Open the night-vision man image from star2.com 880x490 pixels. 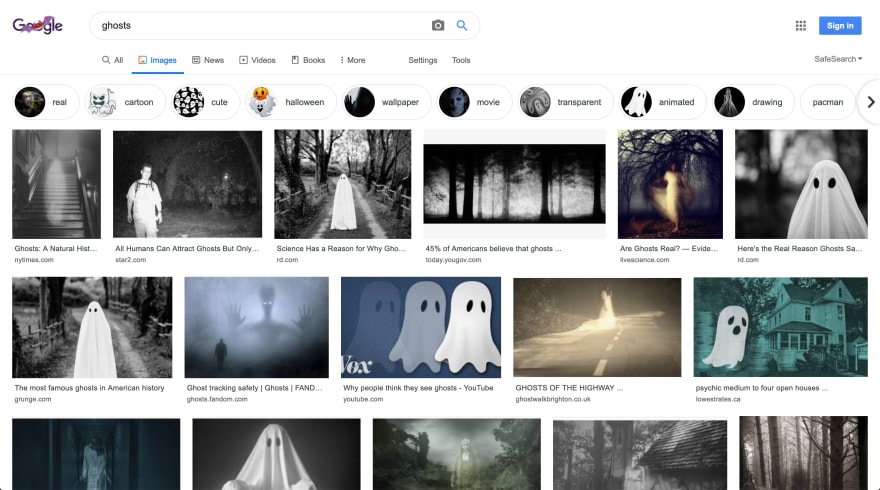pyautogui.click(x=187, y=184)
